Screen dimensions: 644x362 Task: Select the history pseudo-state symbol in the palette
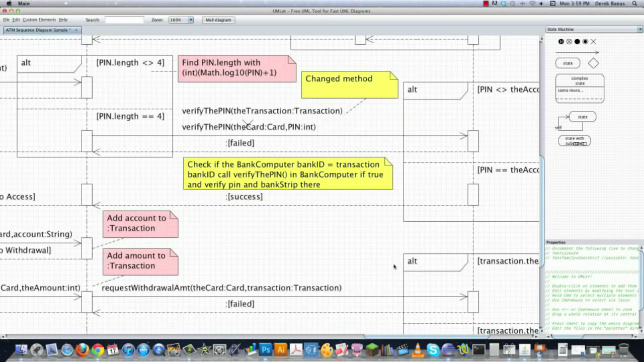[x=561, y=42]
